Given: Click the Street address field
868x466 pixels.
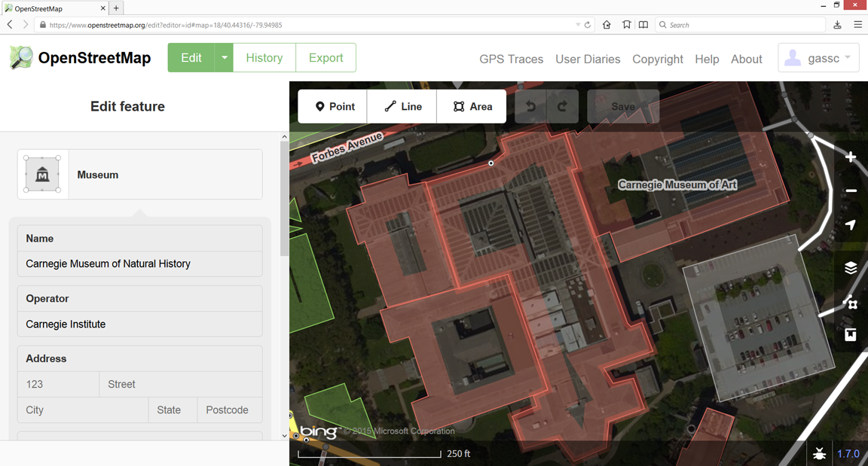Looking at the screenshot, I should (x=181, y=384).
